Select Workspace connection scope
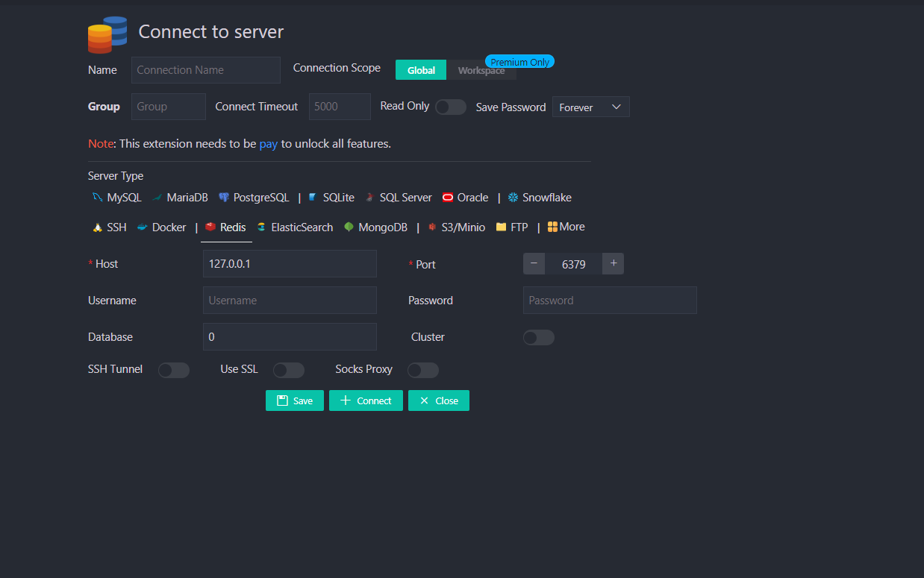Screen dimensions: 924x578 [x=481, y=70]
